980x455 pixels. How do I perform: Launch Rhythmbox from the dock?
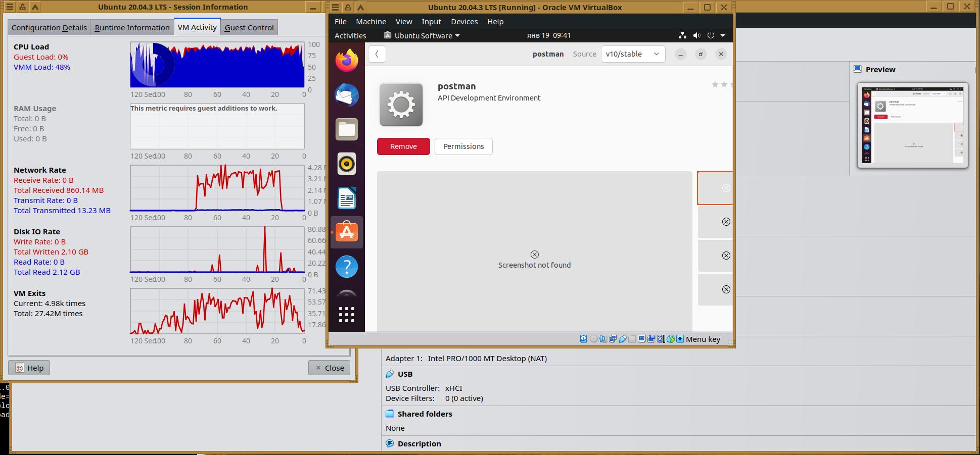(x=347, y=164)
